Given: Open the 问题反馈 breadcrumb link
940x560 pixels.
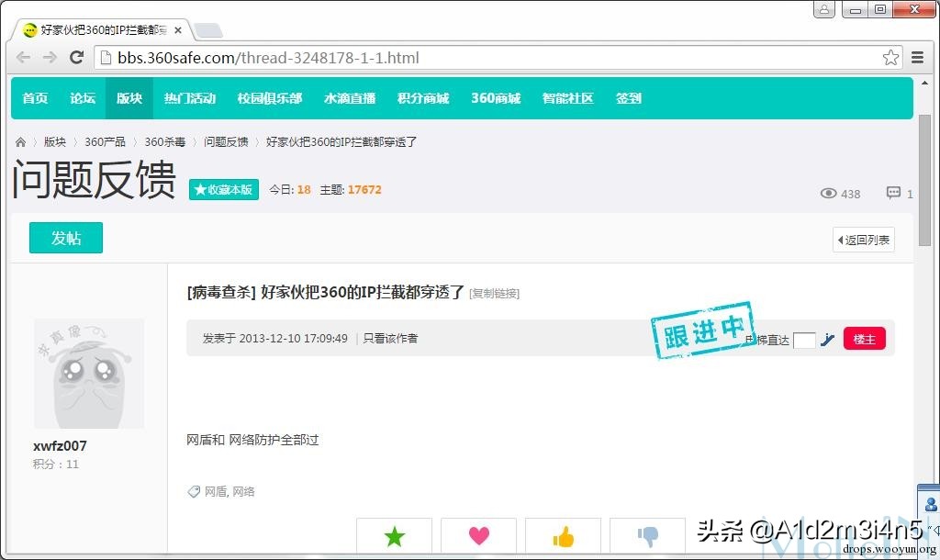Looking at the screenshot, I should [x=226, y=142].
